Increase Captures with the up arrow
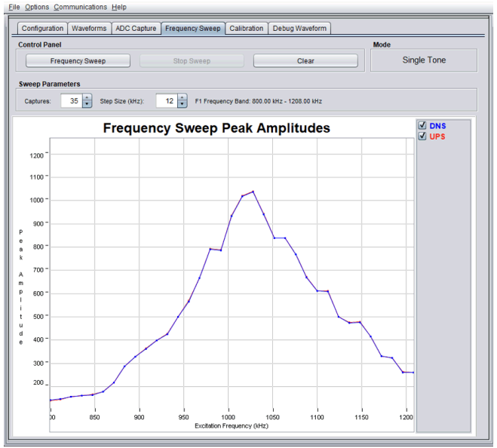497x448 pixels. click(x=87, y=97)
